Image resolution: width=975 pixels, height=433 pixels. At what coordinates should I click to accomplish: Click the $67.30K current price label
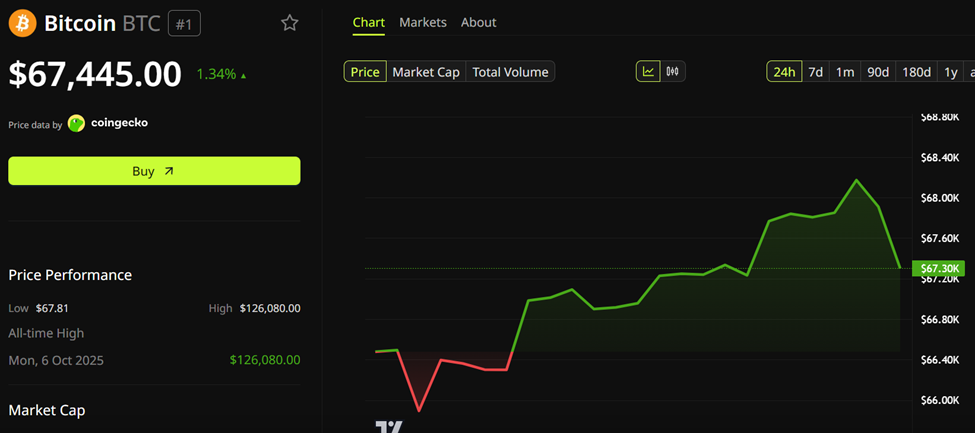tap(940, 268)
